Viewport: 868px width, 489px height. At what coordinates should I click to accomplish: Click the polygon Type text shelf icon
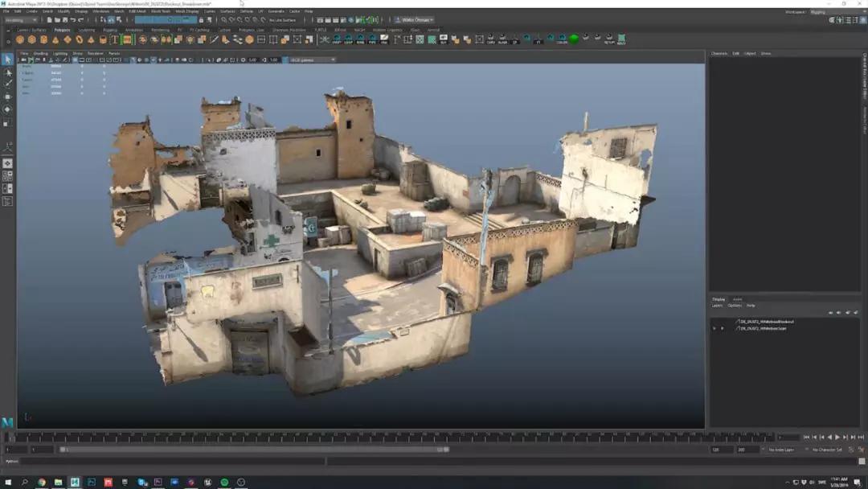pos(114,39)
